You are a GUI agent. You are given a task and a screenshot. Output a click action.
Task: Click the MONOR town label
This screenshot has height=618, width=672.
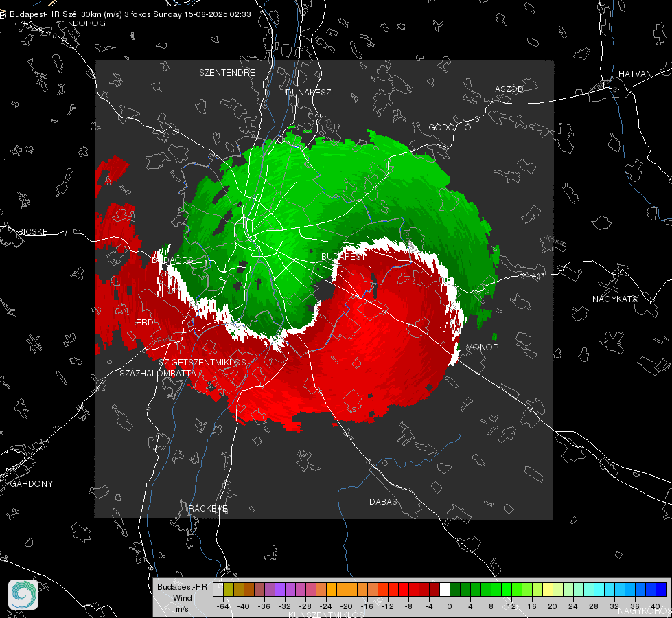[482, 347]
